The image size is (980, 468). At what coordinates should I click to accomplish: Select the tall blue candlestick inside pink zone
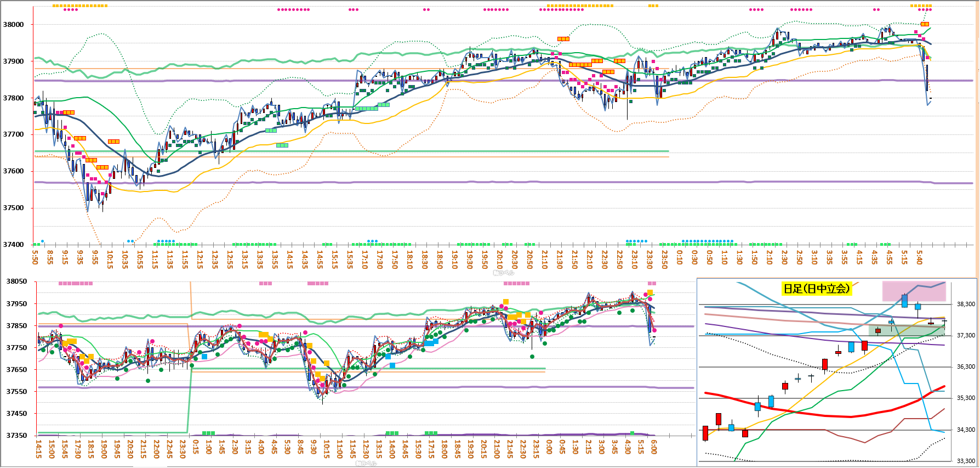point(904,301)
